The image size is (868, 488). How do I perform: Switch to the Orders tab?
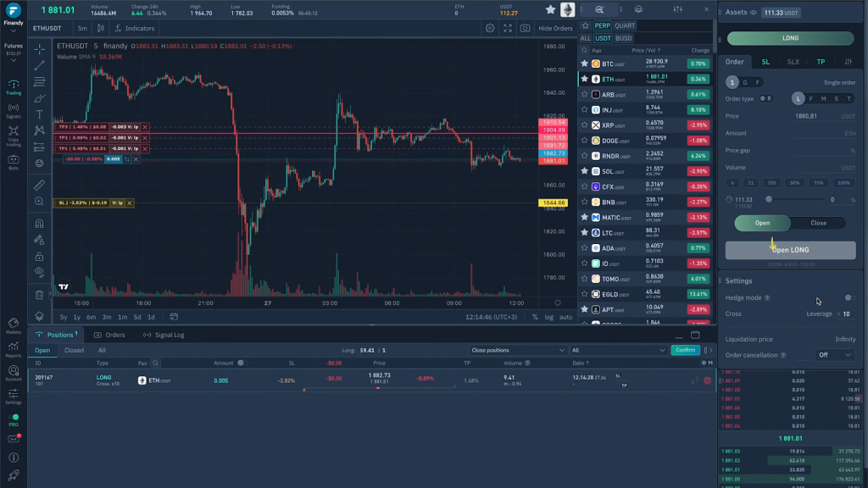109,335
